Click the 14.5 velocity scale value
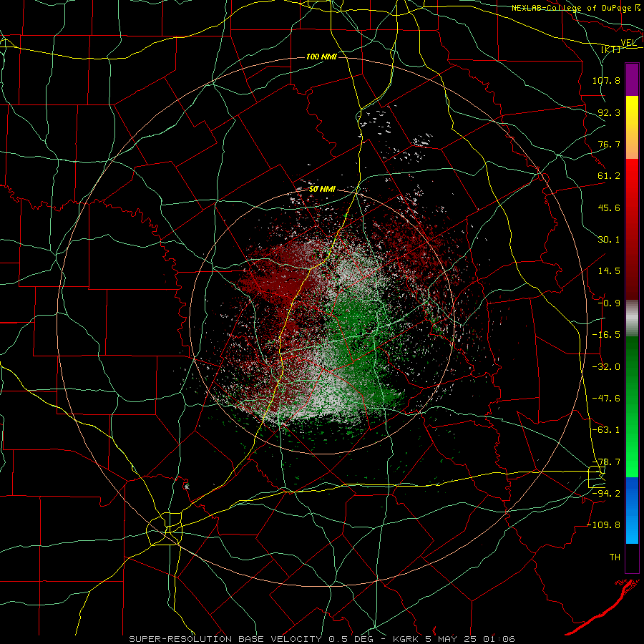Viewport: 644px width, 644px height. point(609,271)
